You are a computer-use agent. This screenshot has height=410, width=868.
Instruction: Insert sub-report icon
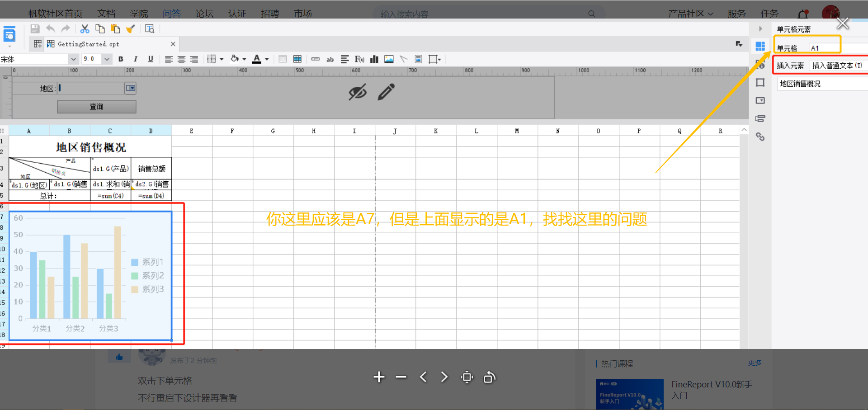click(x=419, y=59)
